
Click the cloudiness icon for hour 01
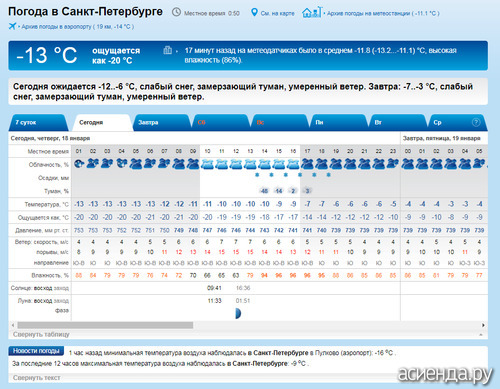tap(79, 164)
